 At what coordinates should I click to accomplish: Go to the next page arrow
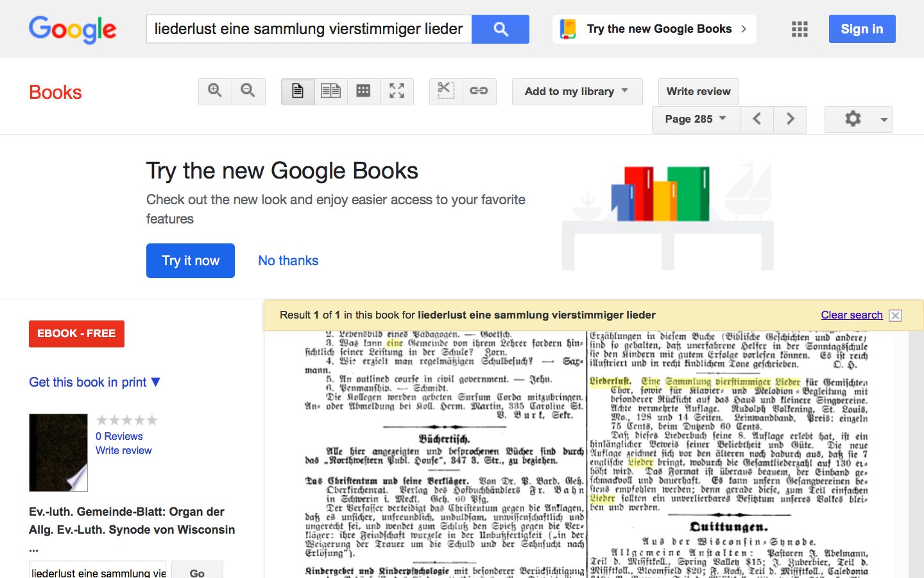[790, 119]
